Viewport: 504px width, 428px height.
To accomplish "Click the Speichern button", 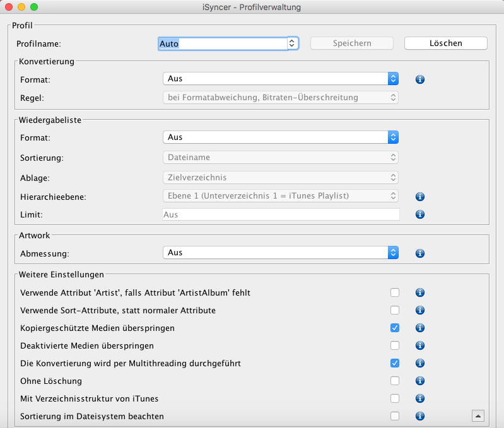I will click(351, 43).
